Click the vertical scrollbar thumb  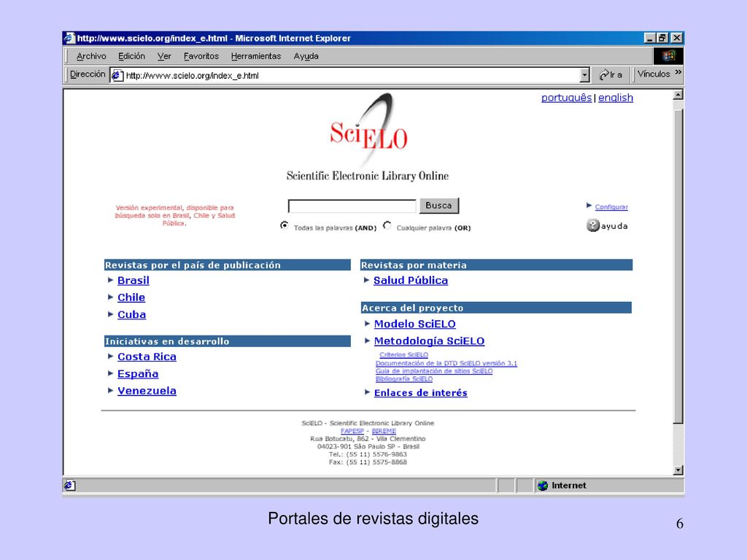coord(678,267)
